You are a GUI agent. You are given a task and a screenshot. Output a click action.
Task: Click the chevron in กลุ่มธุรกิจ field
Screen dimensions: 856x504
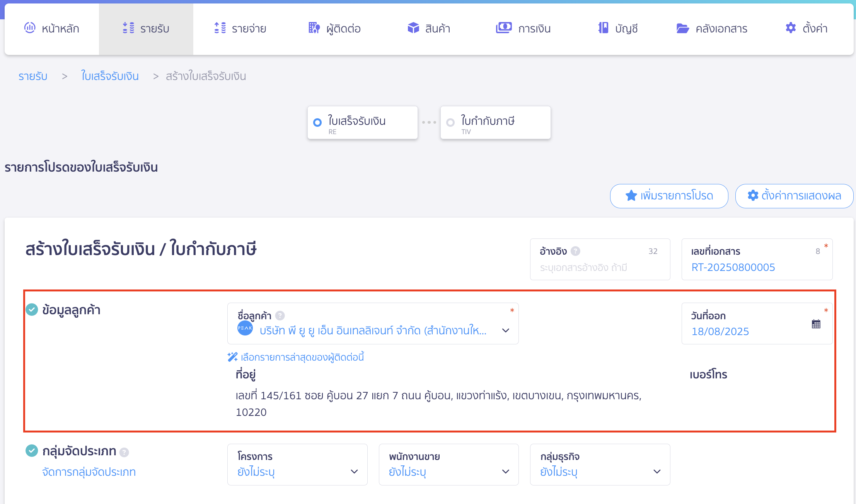657,472
